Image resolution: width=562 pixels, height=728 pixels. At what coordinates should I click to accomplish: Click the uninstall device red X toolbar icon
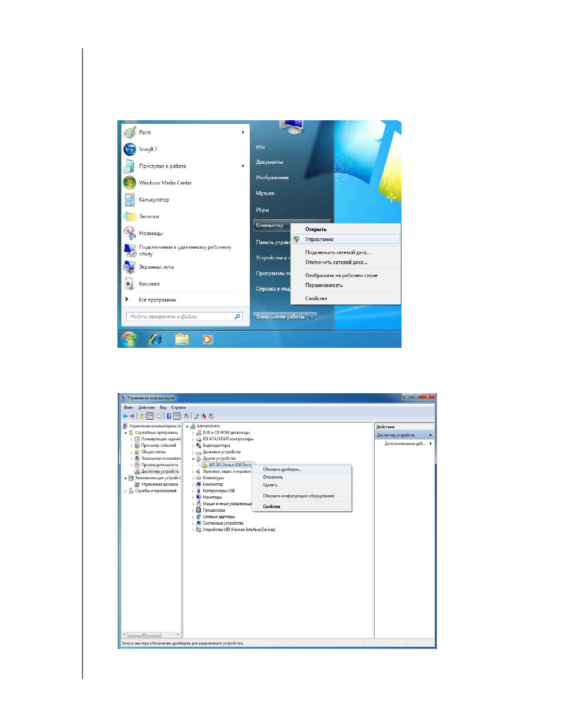(x=204, y=416)
